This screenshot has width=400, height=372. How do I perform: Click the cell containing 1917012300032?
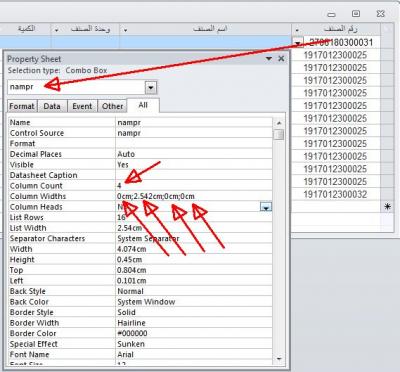point(337,194)
